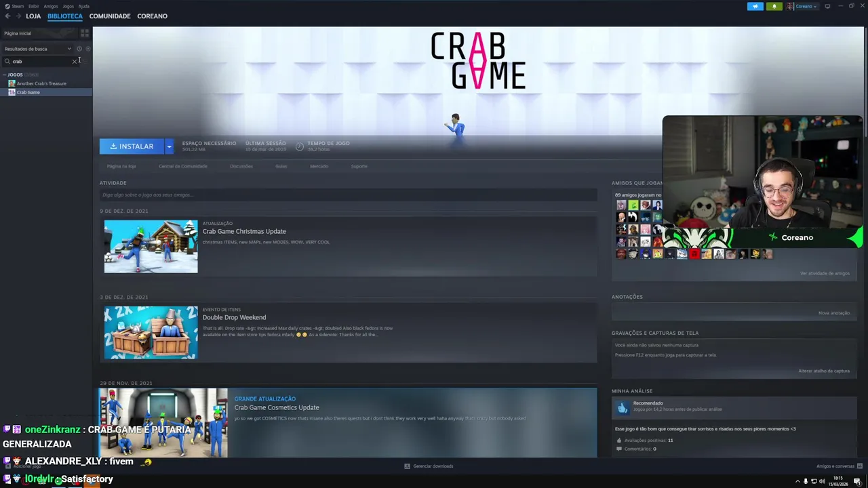Expand the Coreano account dropdown
Screen dimensions: 868x488
pyautogui.click(x=807, y=6)
